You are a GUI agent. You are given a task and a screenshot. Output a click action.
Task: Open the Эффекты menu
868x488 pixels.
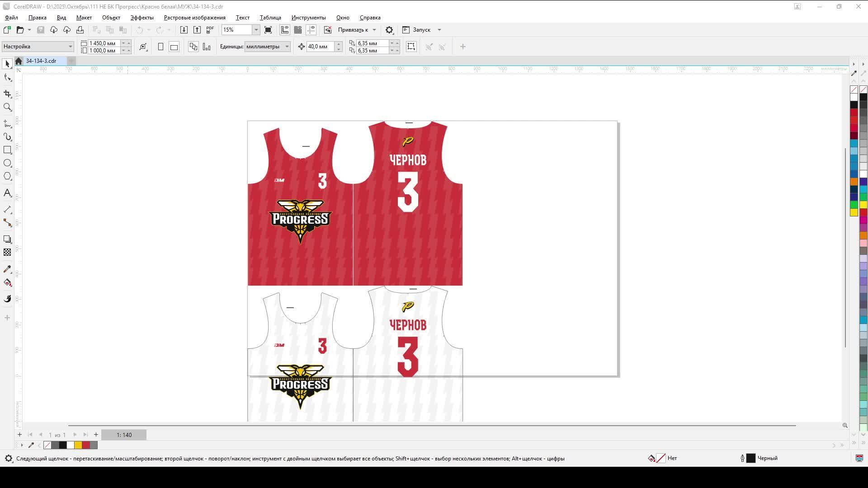pos(142,18)
